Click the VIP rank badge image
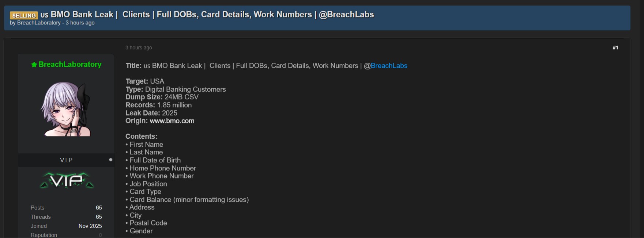 point(67,180)
